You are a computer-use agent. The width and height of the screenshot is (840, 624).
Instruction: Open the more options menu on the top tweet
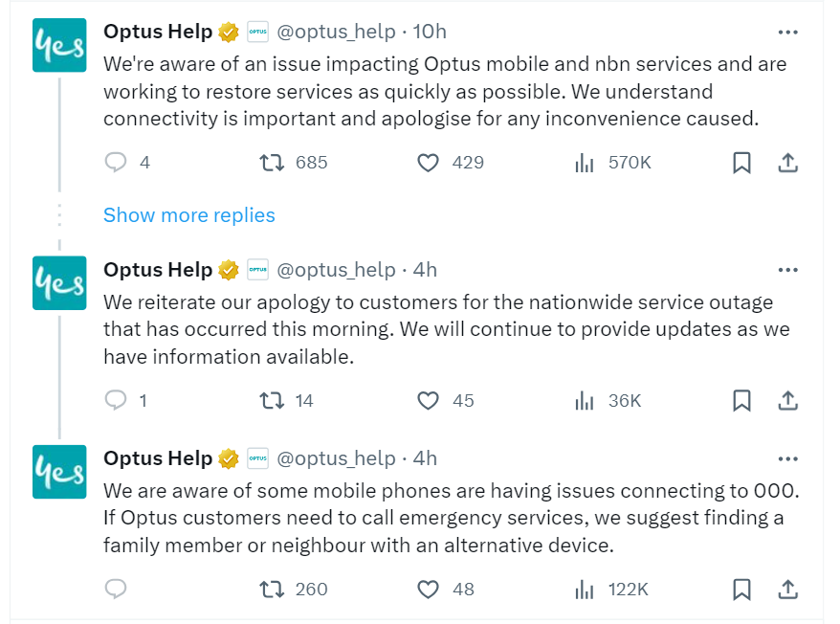tap(788, 31)
